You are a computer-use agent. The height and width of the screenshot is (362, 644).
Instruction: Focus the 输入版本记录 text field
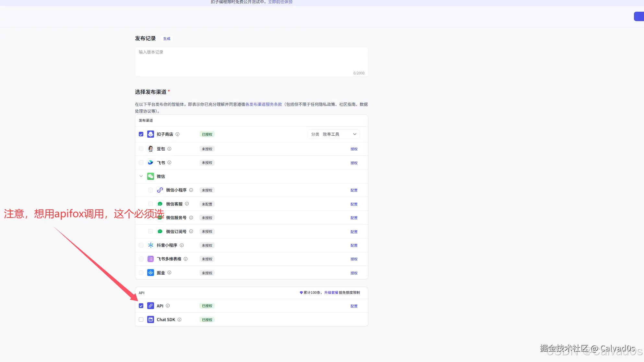251,62
